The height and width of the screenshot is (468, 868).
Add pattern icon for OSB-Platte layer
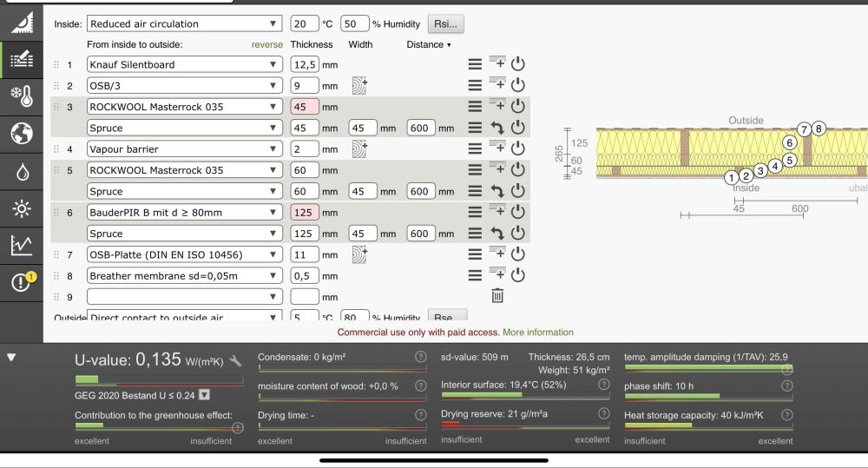click(360, 254)
